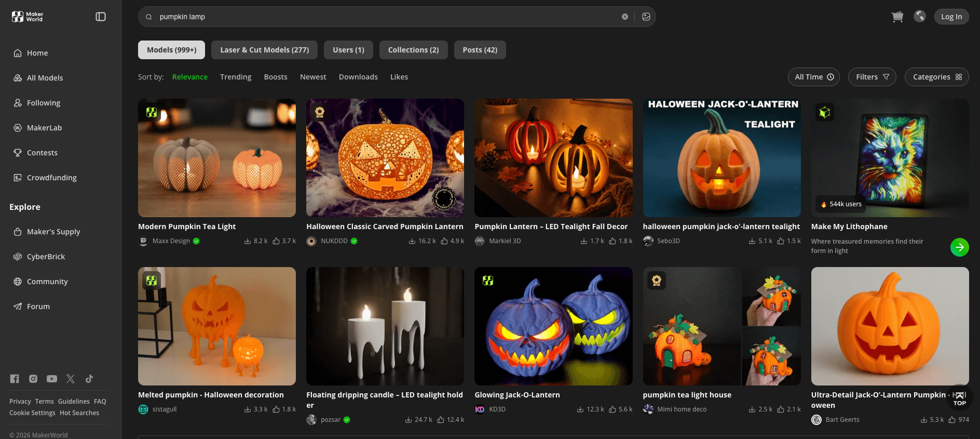
Task: Open the Cookie Settings link
Action: [x=32, y=413]
